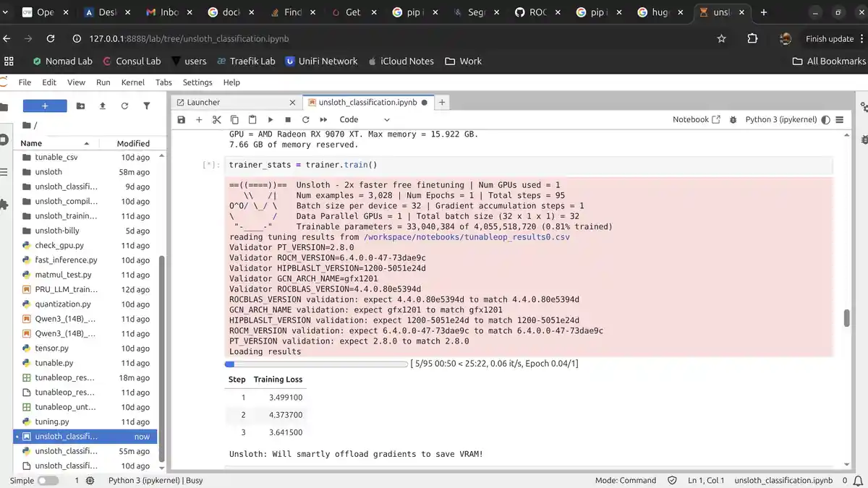This screenshot has height=488, width=868.
Task: Open Notebook in new window link
Action: [696, 119]
